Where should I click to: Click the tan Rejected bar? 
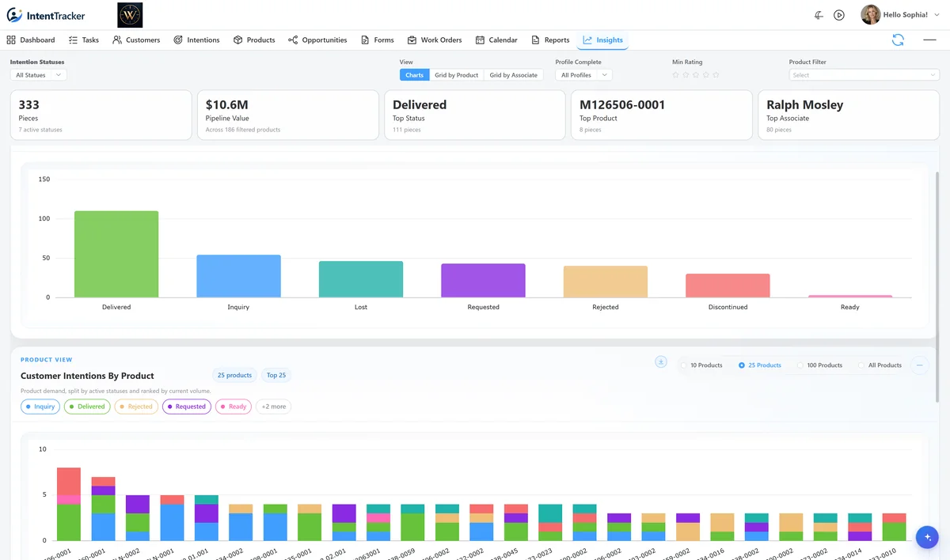pyautogui.click(x=606, y=282)
